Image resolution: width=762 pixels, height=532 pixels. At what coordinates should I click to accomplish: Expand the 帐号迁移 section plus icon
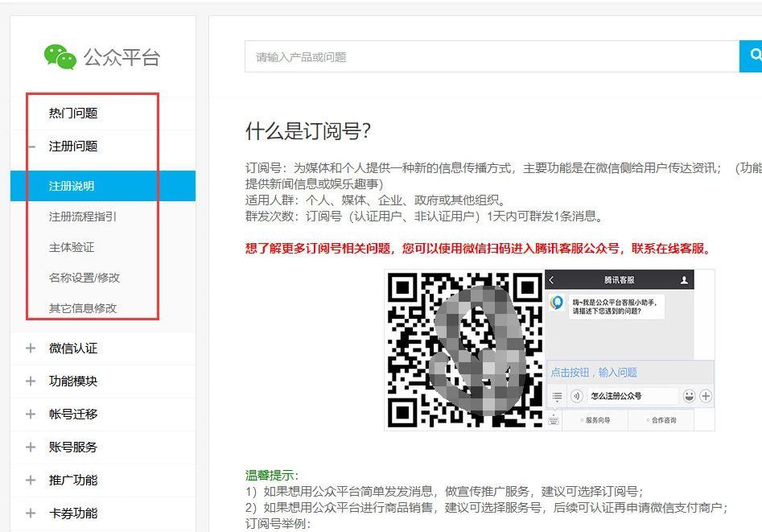31,414
